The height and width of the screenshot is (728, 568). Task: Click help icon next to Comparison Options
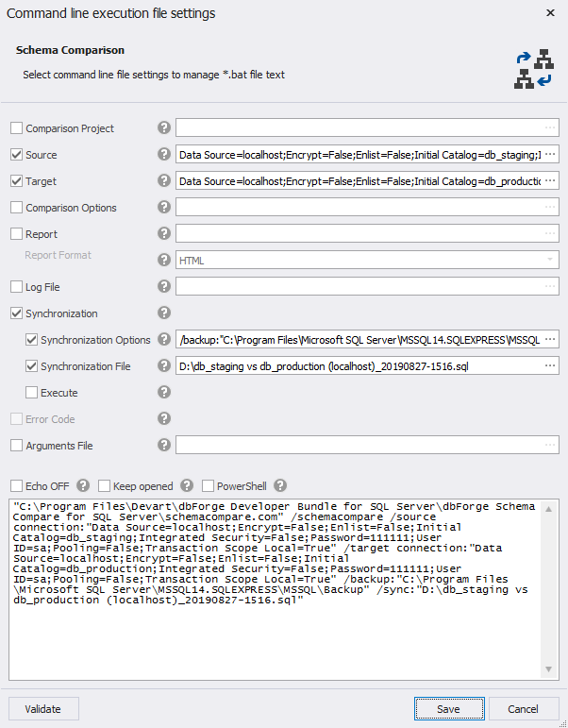164,207
